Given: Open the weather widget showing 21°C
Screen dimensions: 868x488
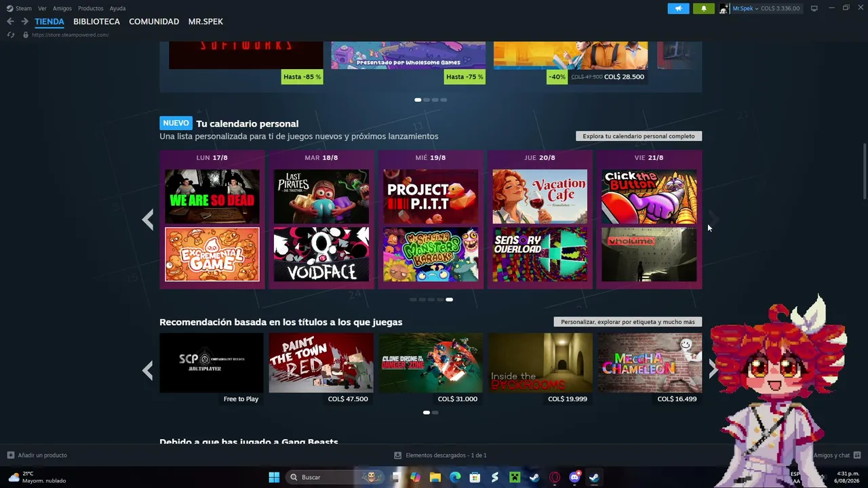Looking at the screenshot, I should pyautogui.click(x=37, y=477).
